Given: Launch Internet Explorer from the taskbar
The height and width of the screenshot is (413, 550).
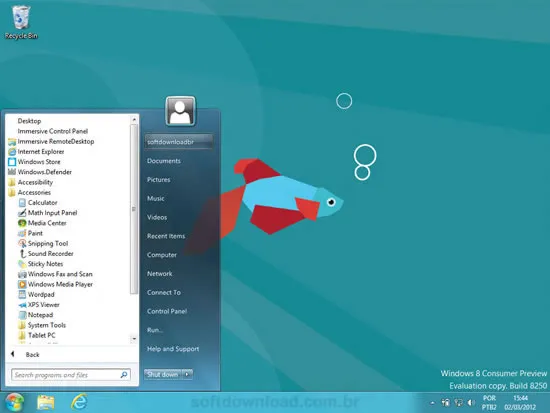Looking at the screenshot, I should coord(79,402).
